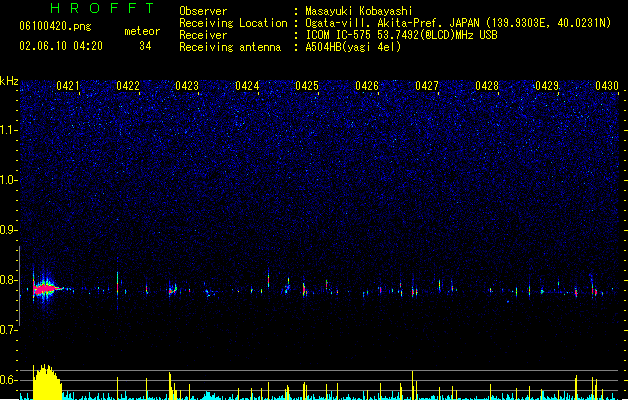Click the kHz axis unit label
Viewport: 629px width, 400px height.
pos(9,81)
